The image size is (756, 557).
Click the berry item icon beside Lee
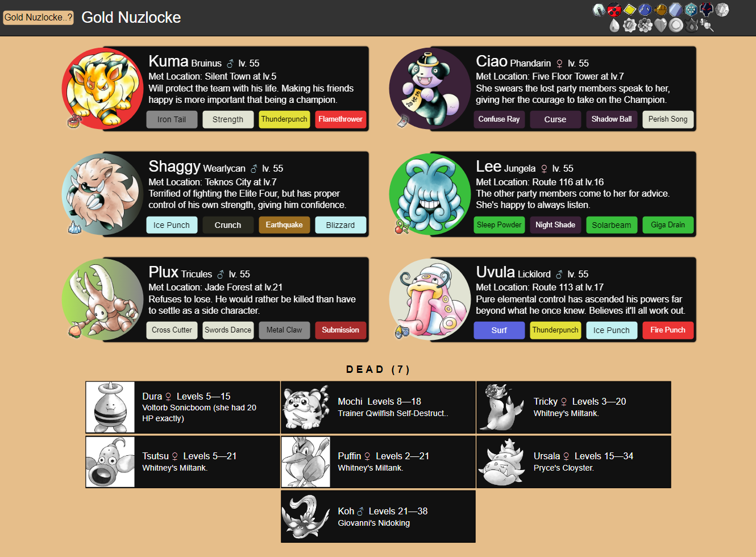pyautogui.click(x=402, y=227)
